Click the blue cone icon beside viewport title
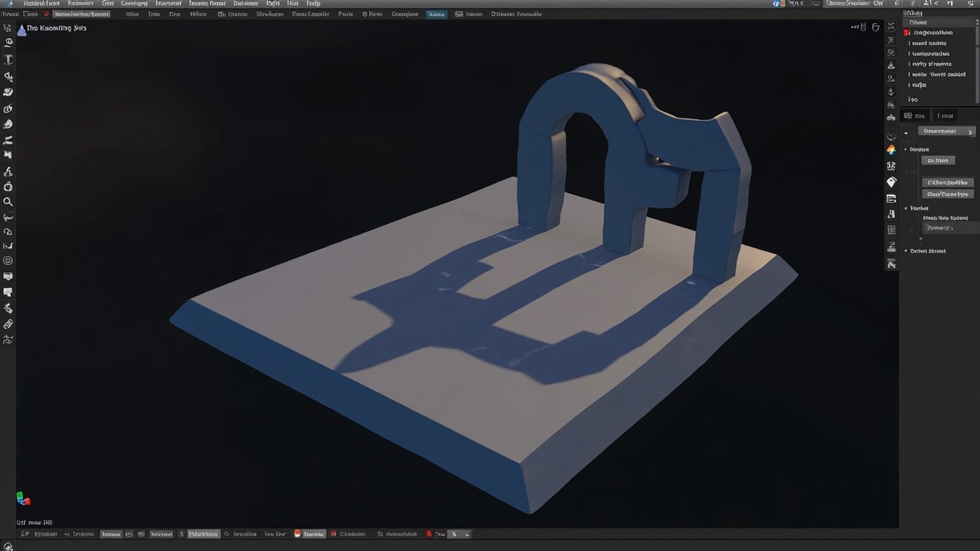 21,29
